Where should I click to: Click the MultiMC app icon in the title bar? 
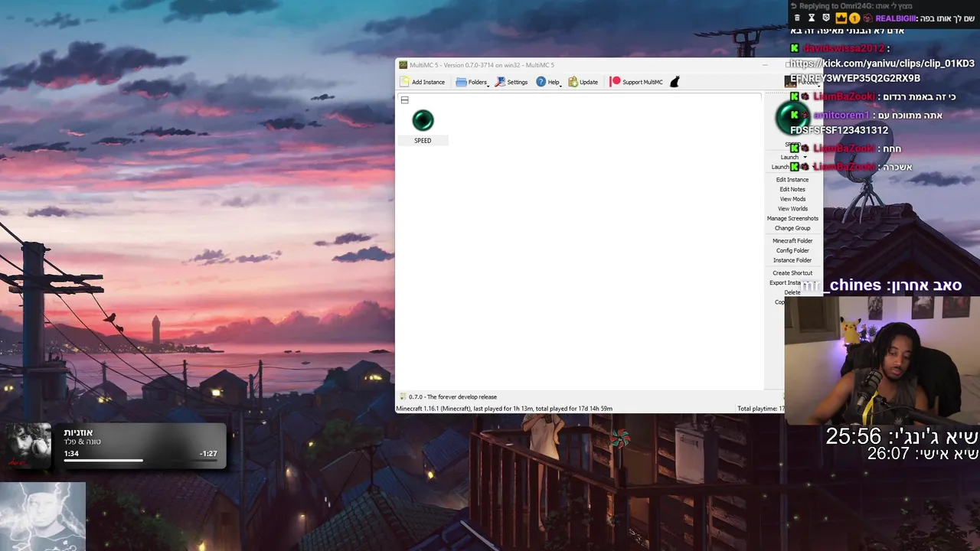click(x=403, y=65)
